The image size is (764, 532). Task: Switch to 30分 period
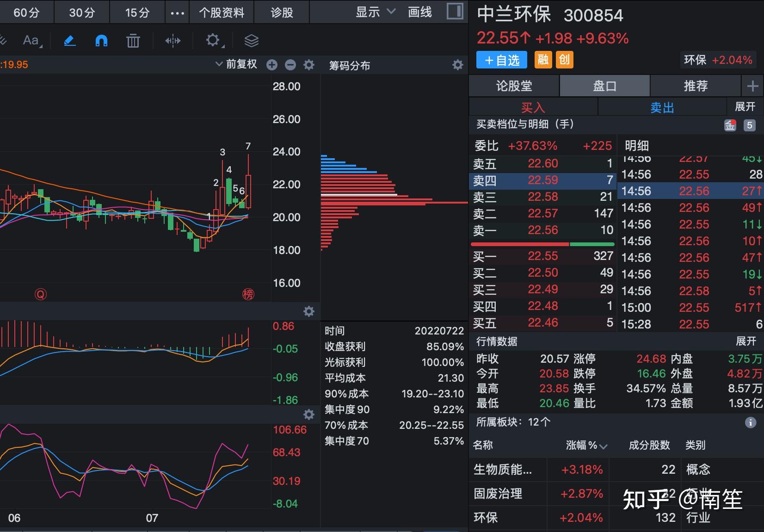(x=82, y=12)
